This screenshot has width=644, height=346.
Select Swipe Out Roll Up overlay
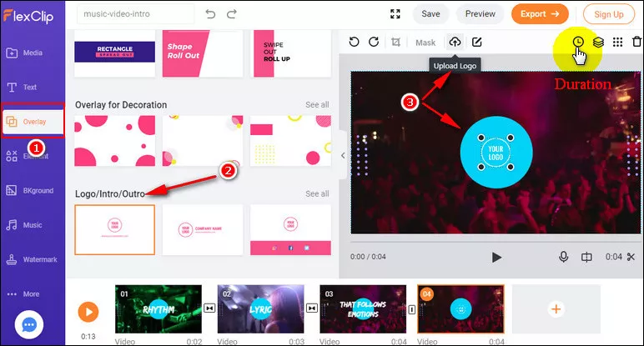click(290, 53)
